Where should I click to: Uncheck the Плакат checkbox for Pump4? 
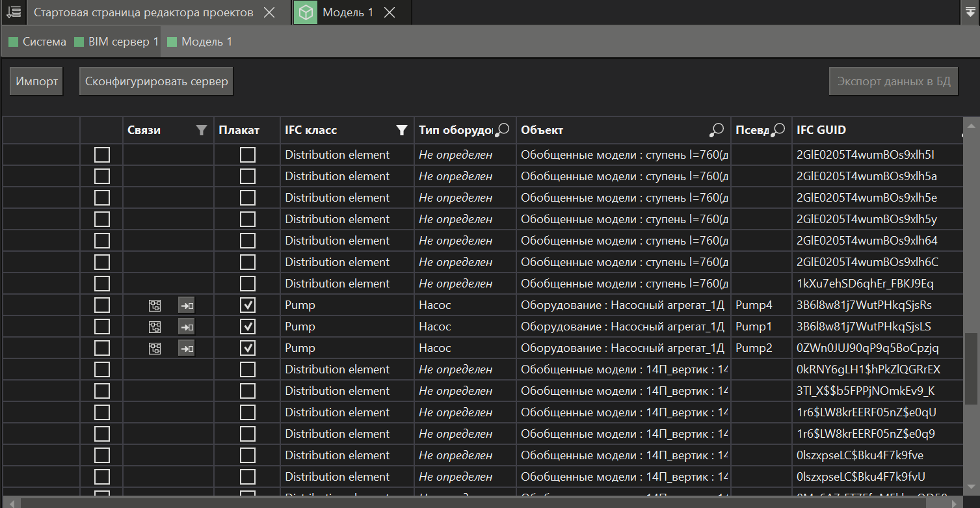248,305
